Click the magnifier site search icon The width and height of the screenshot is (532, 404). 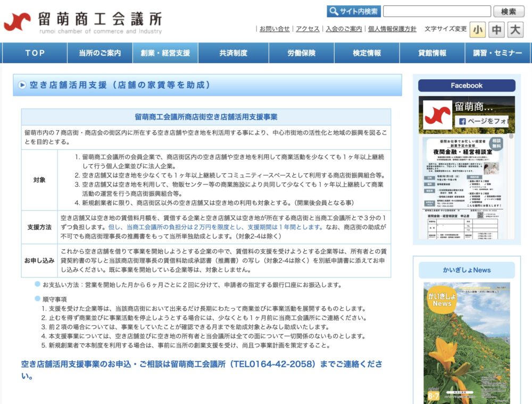(x=334, y=11)
